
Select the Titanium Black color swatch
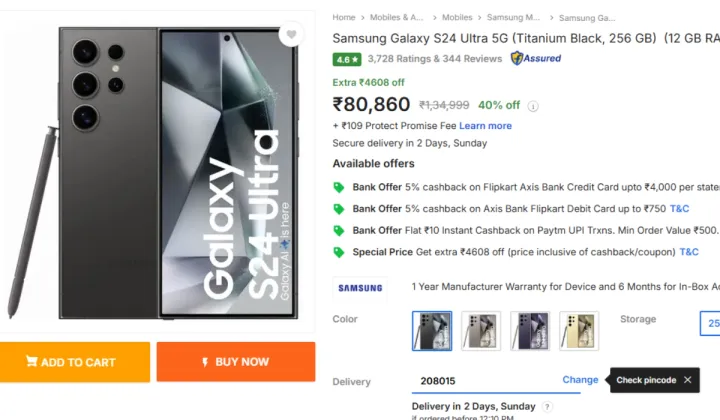point(432,330)
